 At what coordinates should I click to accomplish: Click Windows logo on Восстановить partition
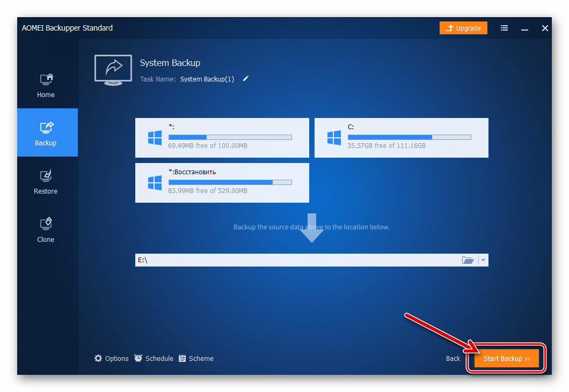[155, 183]
